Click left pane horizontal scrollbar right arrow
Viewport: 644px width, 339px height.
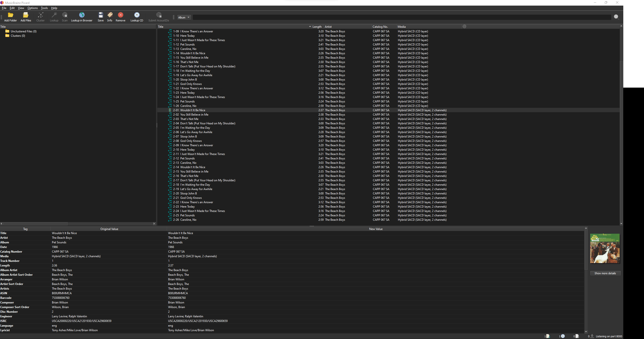pyautogui.click(x=154, y=224)
